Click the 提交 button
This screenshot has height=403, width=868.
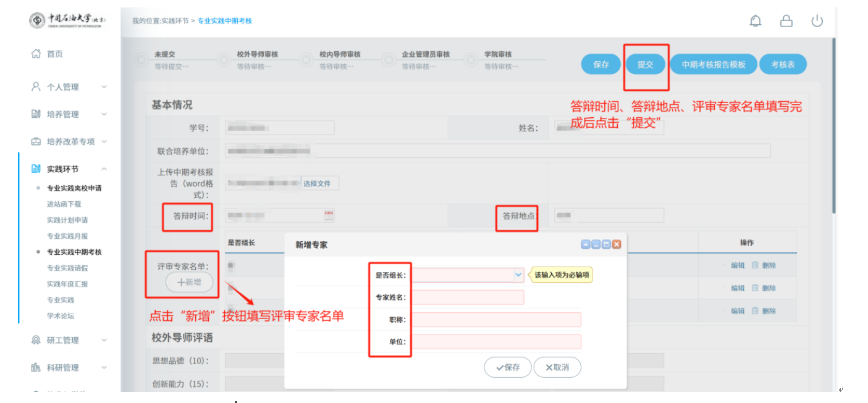[x=645, y=65]
